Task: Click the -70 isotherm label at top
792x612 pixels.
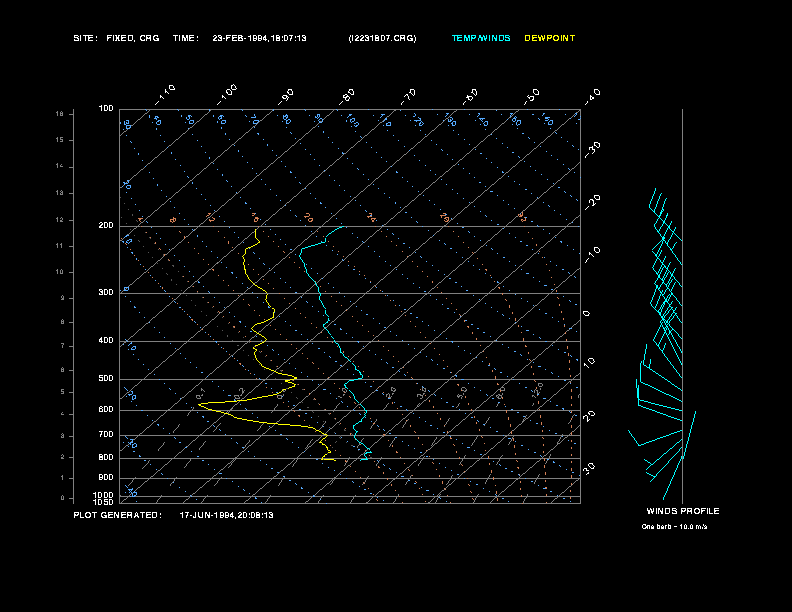Action: click(408, 97)
